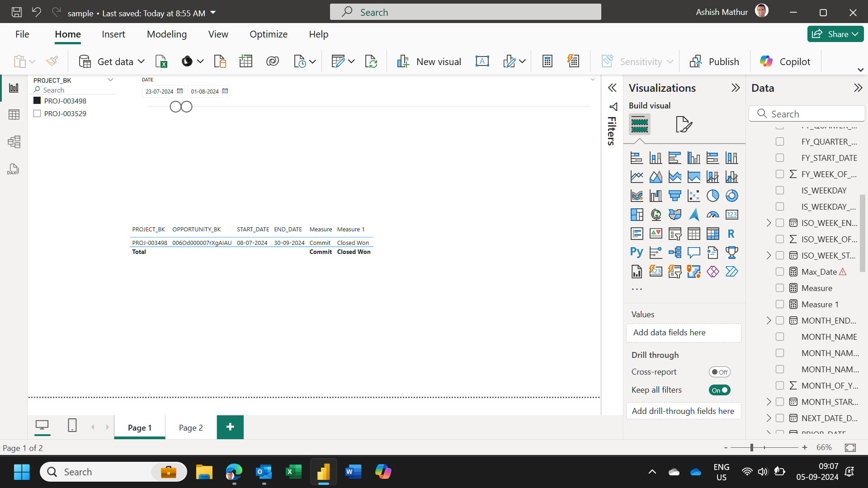
Task: Open the Get data dropdown arrow
Action: coord(141,61)
